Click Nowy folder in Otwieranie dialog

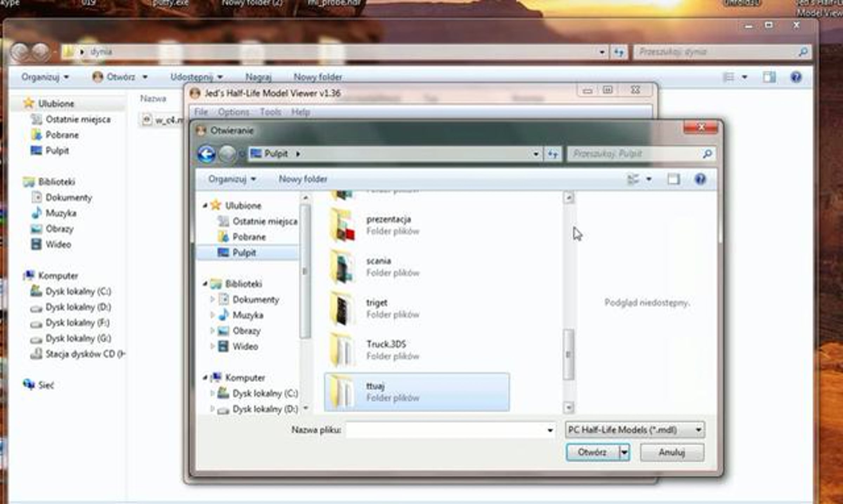[x=303, y=179]
